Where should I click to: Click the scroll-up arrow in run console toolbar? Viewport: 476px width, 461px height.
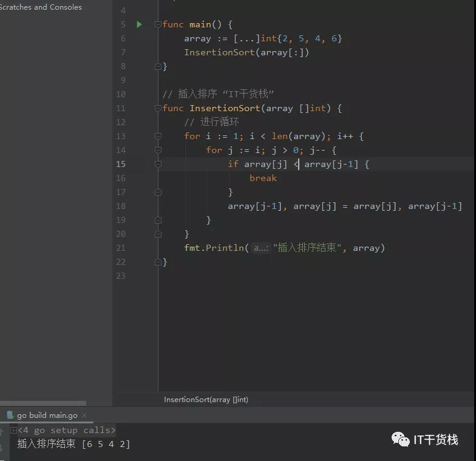(x=1, y=431)
